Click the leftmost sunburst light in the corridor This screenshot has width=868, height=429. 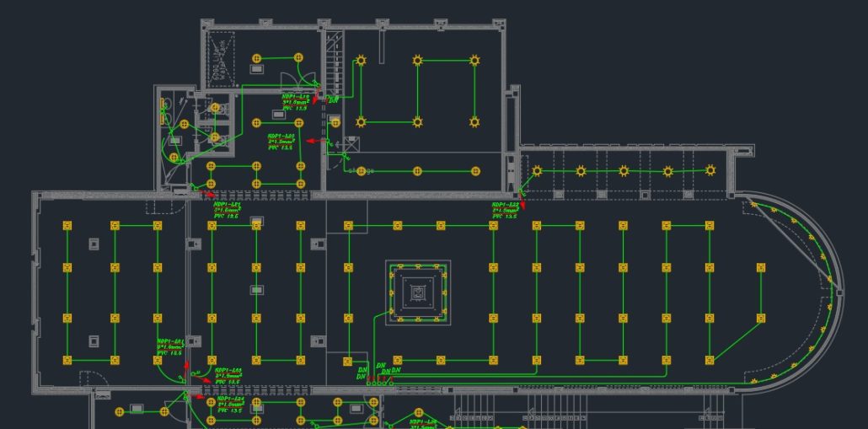tap(537, 171)
